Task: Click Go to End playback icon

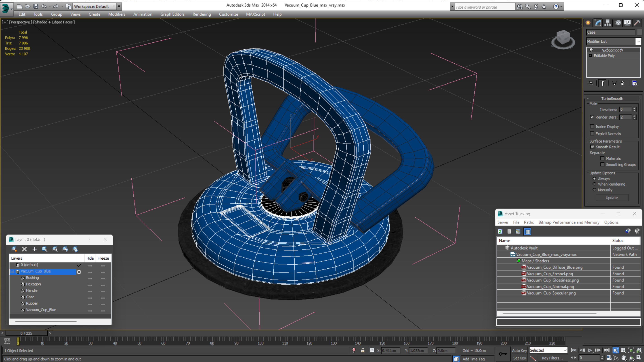Action: (607, 350)
